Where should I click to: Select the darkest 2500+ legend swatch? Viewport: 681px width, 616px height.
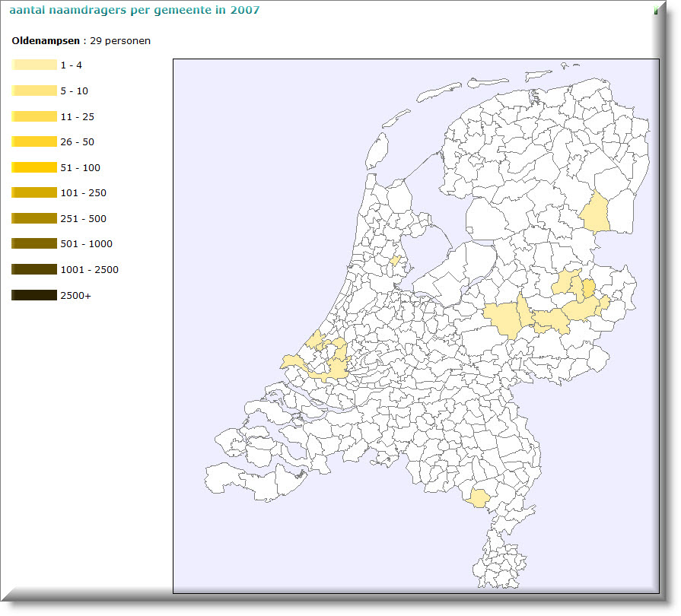(x=34, y=295)
